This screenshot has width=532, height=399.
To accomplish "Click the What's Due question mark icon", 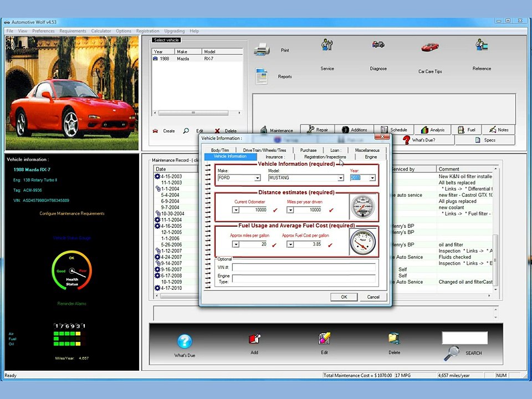I will pyautogui.click(x=185, y=341).
